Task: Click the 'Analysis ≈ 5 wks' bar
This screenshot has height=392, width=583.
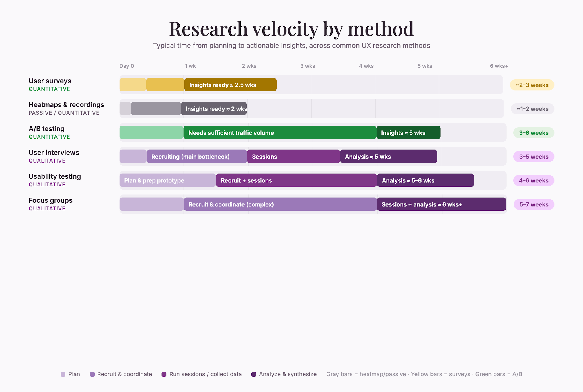Action: [x=389, y=156]
